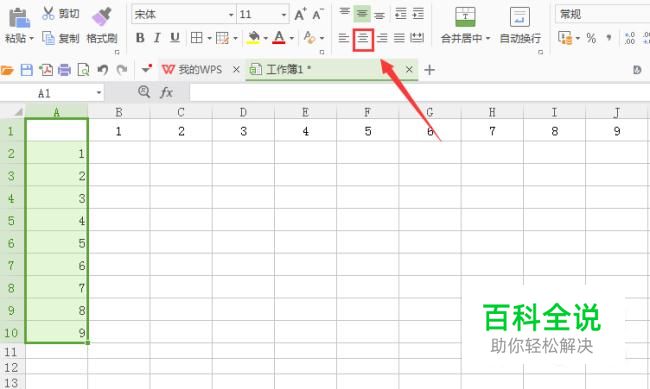
Task: Click the currency format icon
Action: click(x=565, y=38)
